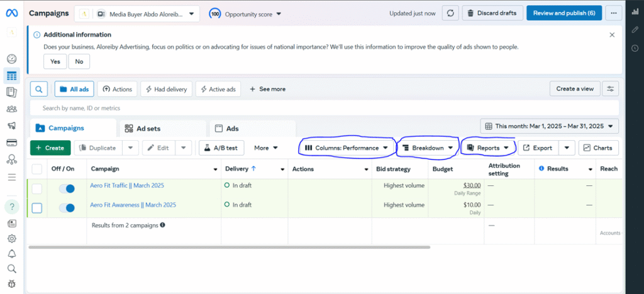Click the green Create button
The height and width of the screenshot is (294, 644).
[x=50, y=148]
